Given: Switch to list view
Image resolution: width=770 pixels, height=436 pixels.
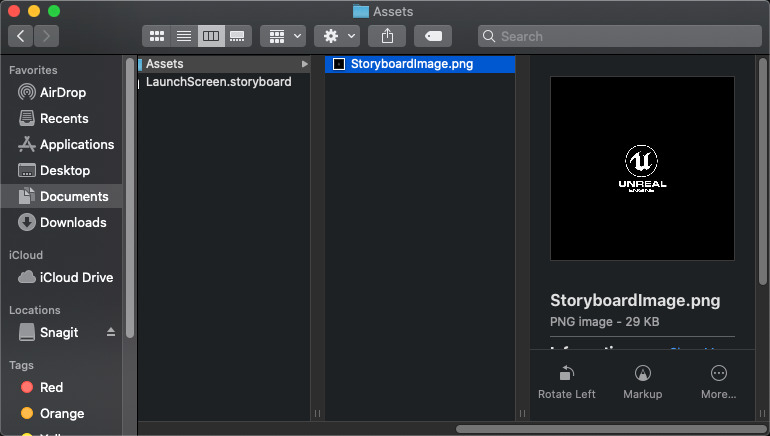Looking at the screenshot, I should point(184,36).
